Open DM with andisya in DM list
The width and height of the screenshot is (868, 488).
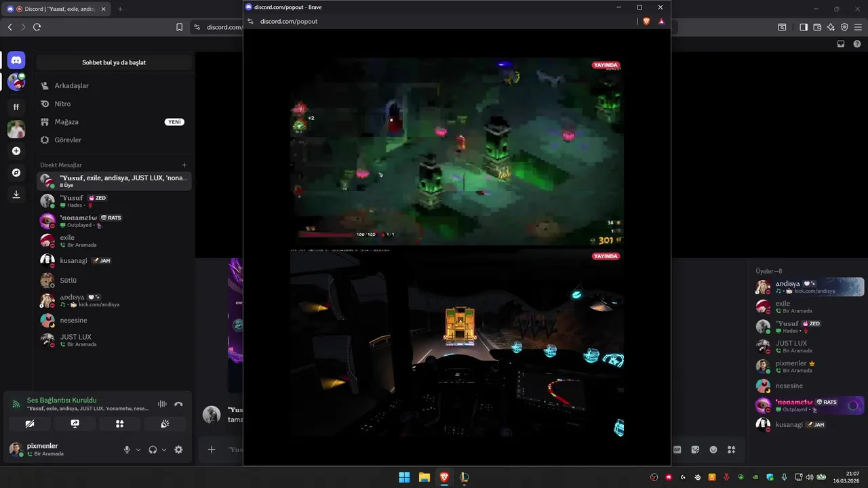pos(114,300)
